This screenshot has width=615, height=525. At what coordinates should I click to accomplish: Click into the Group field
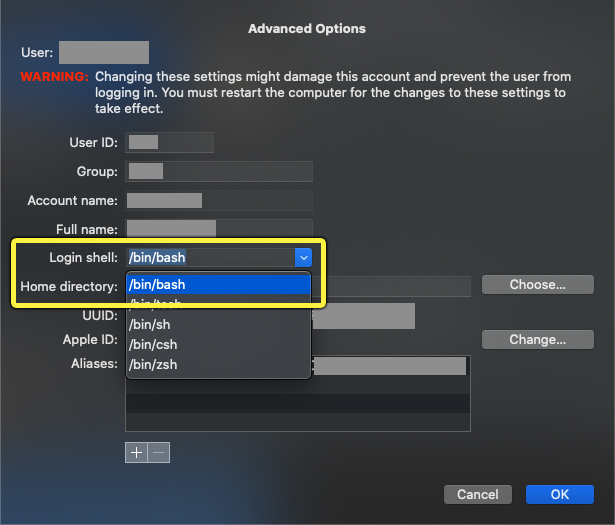(219, 171)
